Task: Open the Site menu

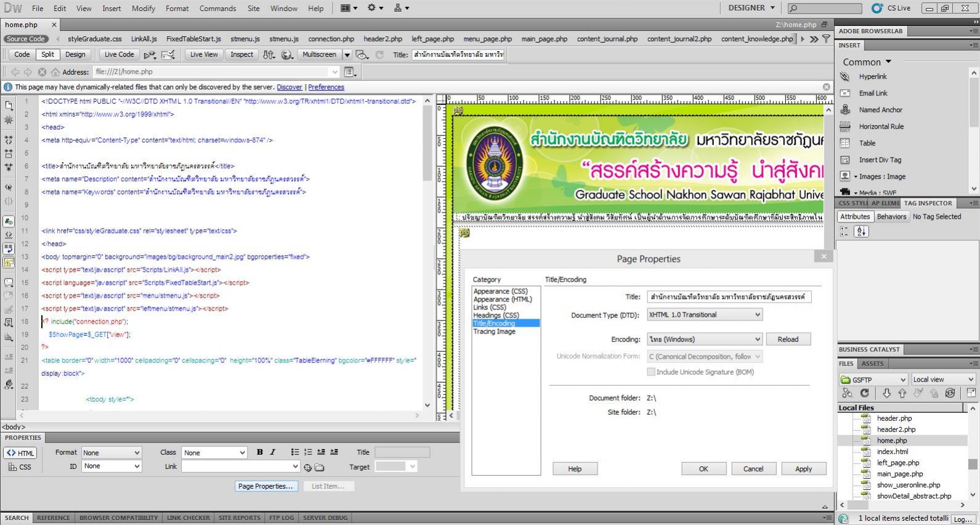Action: 253,8
